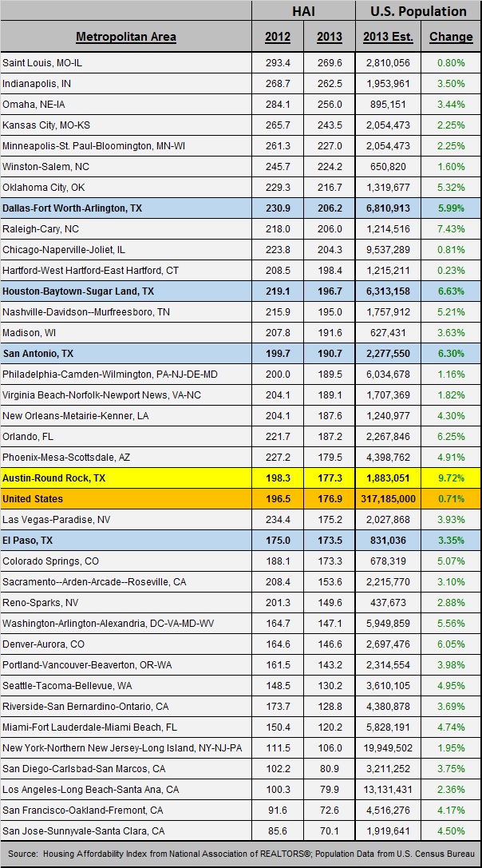The image size is (482, 868).
Task: Select Raleigh-Cary's 7.43% change value
Action: point(451,228)
